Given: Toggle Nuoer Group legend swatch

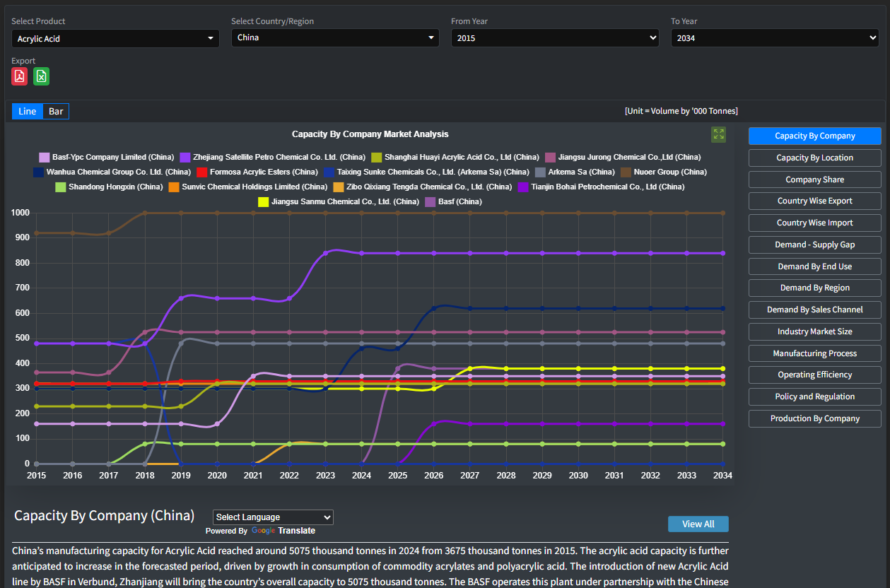Looking at the screenshot, I should pos(626,172).
